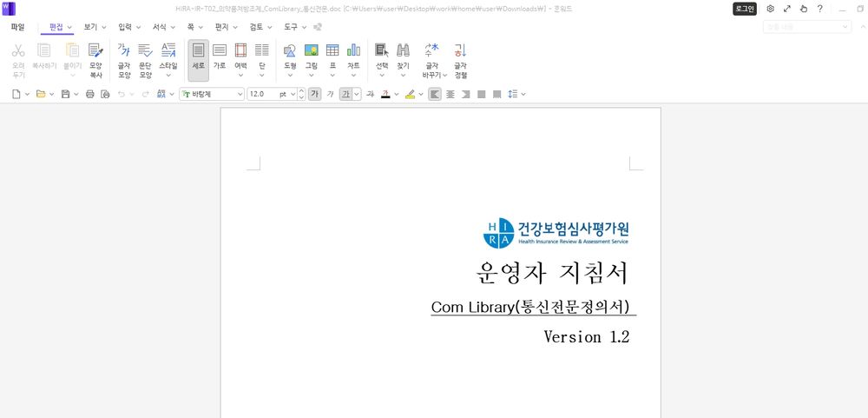Screen dimensions: 868x418
Task: Expand spell check dropdown arrow
Action: [172, 94]
